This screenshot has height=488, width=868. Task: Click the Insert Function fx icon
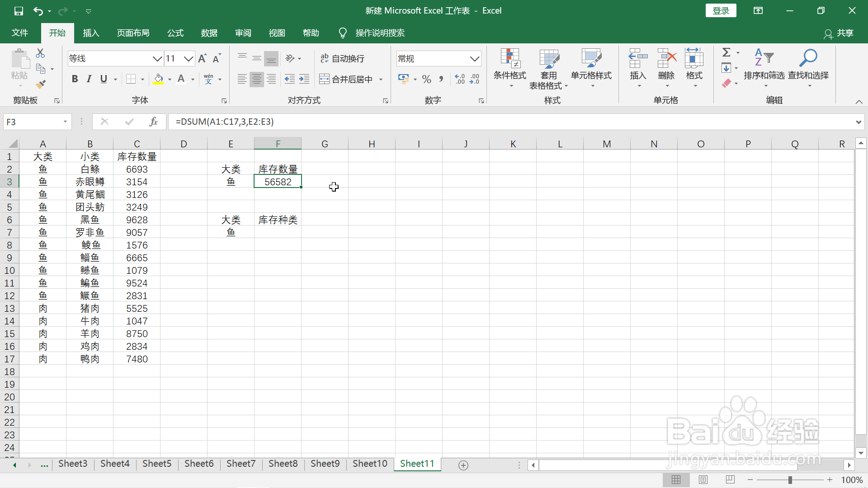tap(153, 122)
